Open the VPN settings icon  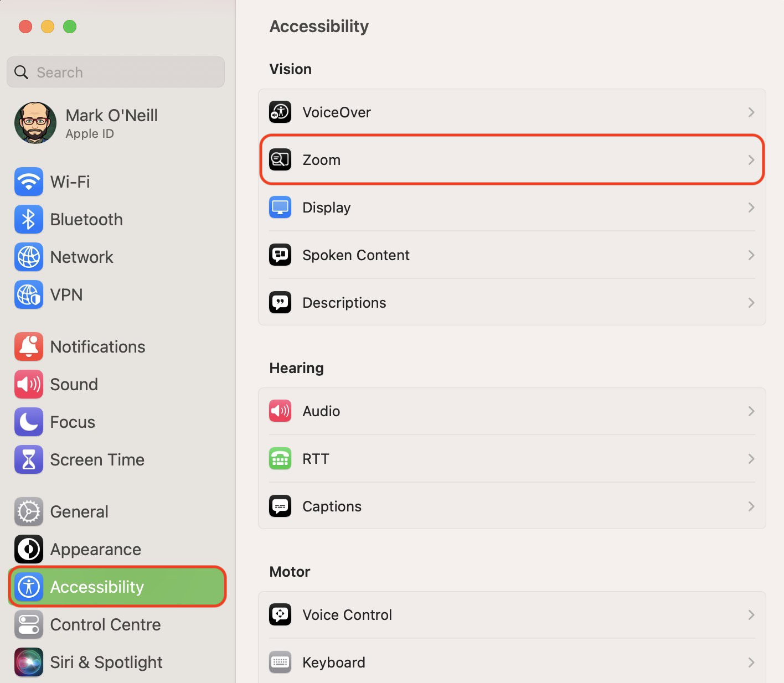click(29, 294)
